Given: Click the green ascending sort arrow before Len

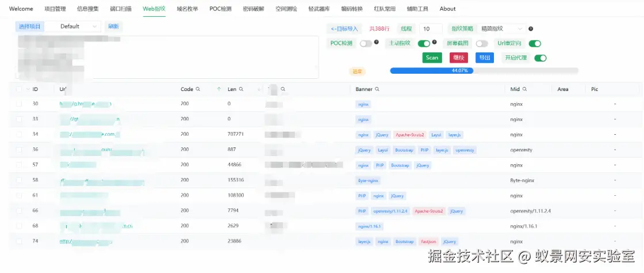Looking at the screenshot, I should [x=219, y=89].
